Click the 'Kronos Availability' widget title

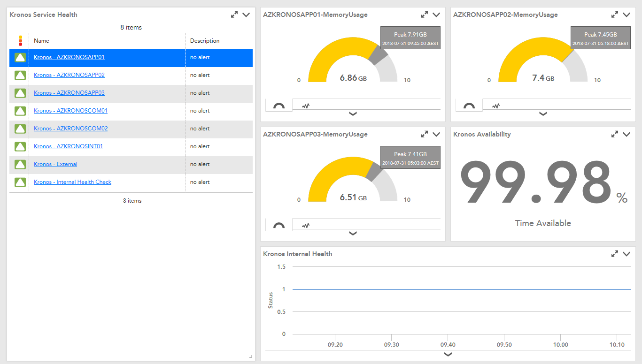[482, 134]
